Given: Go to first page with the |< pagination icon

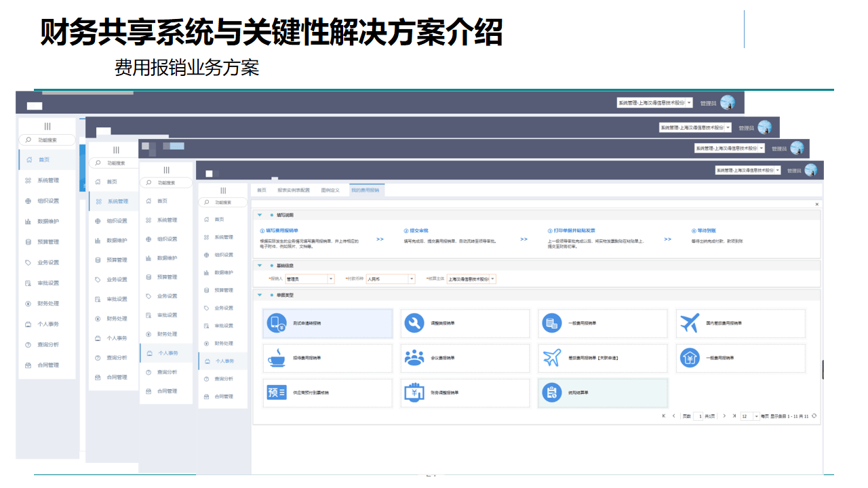Looking at the screenshot, I should pos(664,416).
